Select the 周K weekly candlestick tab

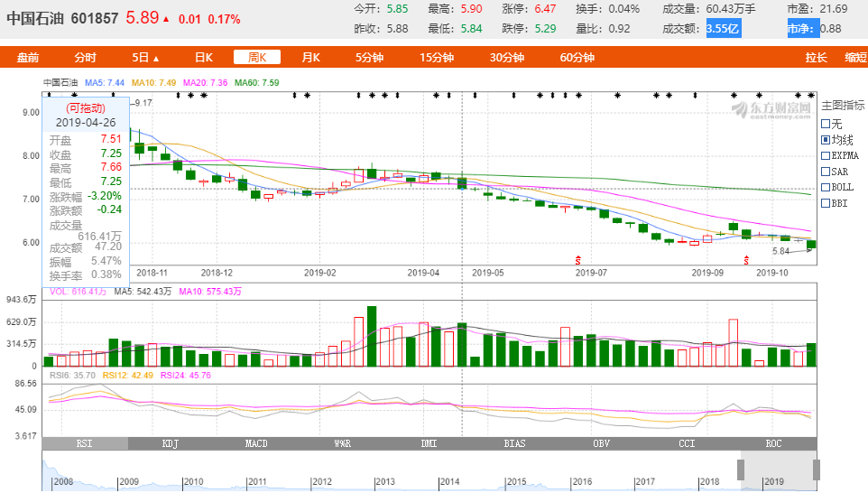(257, 57)
